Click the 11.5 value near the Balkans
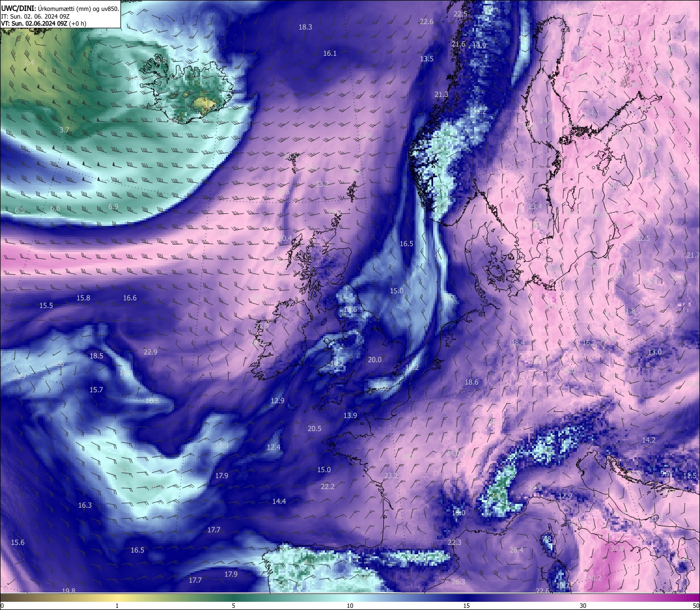 click(690, 475)
